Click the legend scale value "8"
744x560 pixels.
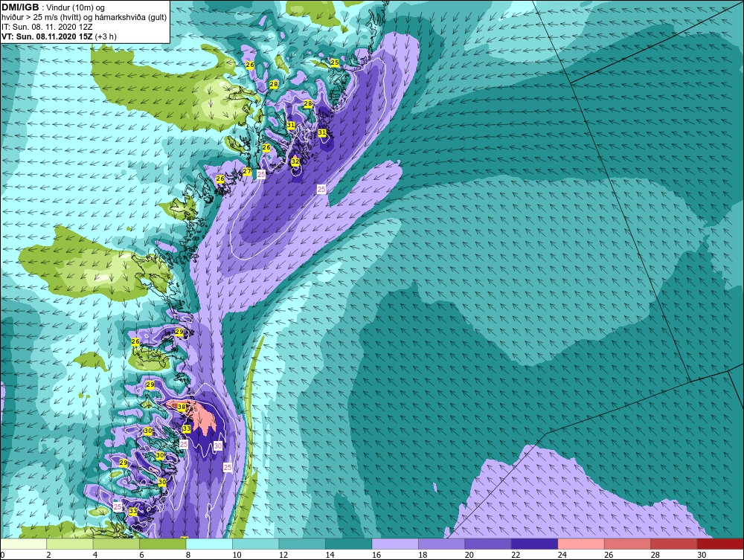tap(188, 555)
